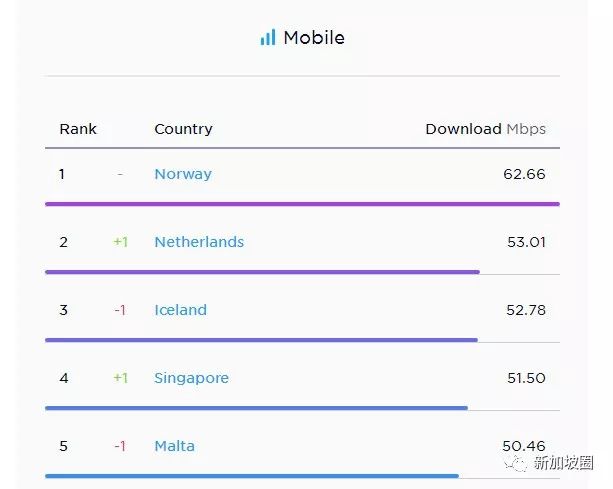613x489 pixels.
Task: Click Singapore's 51.50 download speed value
Action: (x=526, y=378)
